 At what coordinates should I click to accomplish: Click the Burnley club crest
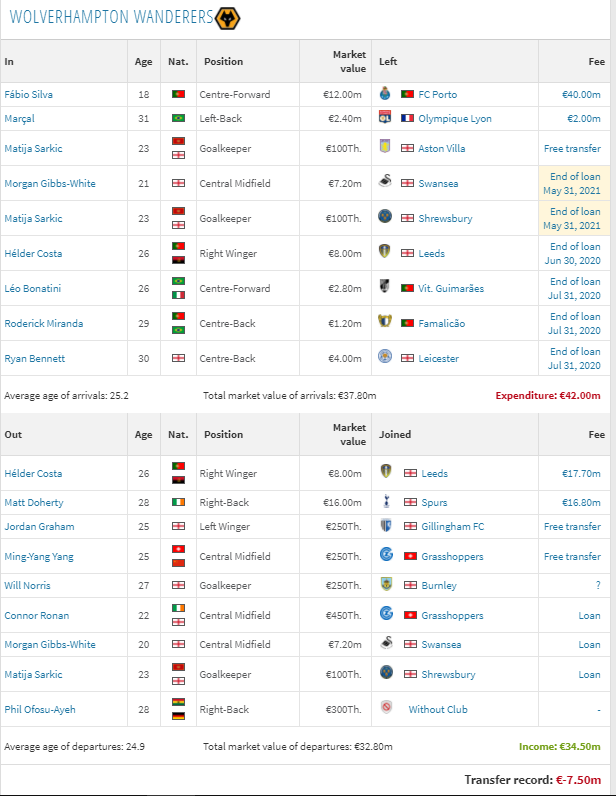(x=385, y=585)
